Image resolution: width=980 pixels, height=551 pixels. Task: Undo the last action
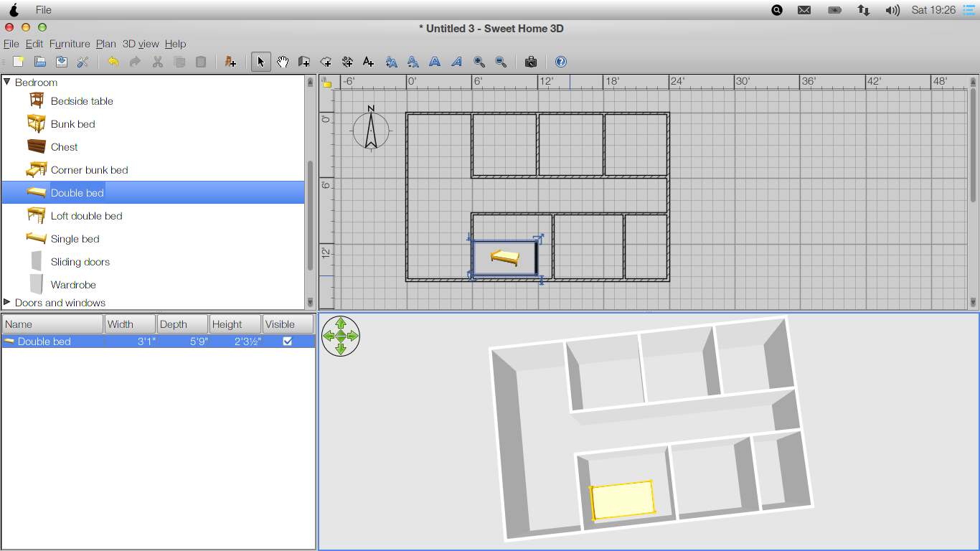coord(113,62)
